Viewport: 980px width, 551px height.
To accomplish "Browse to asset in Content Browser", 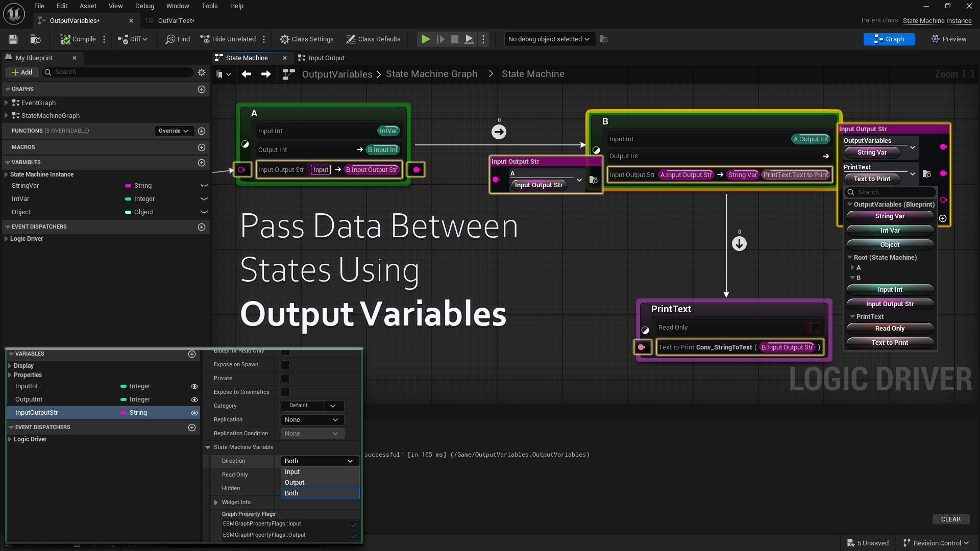I will (35, 39).
